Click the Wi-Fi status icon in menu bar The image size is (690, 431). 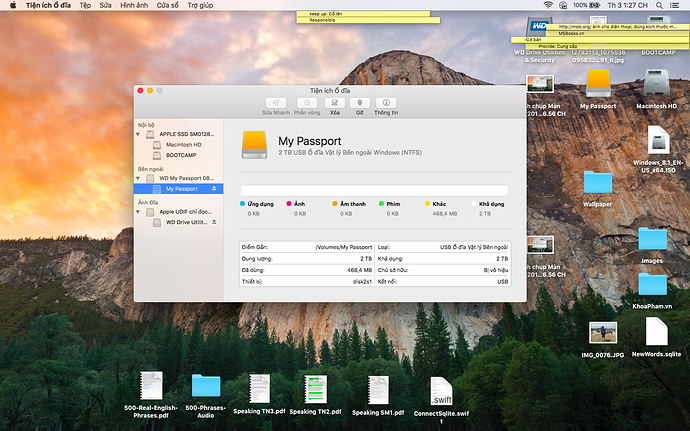tap(548, 5)
